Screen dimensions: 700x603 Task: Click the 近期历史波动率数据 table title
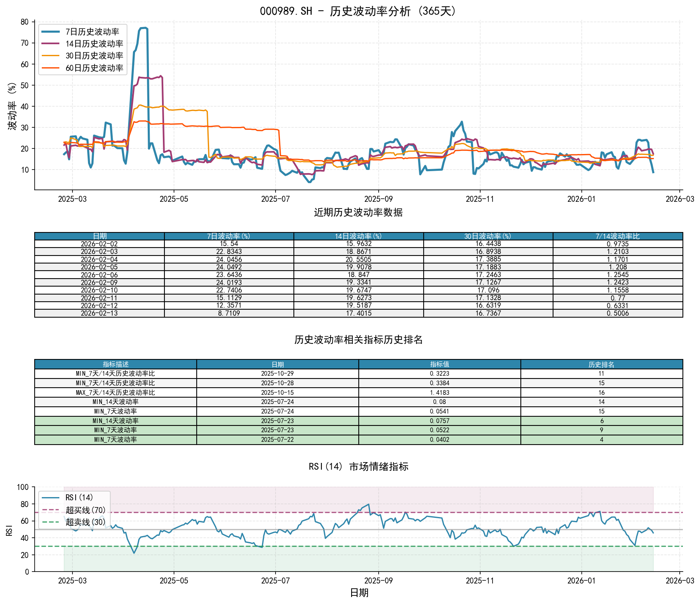[x=358, y=213]
